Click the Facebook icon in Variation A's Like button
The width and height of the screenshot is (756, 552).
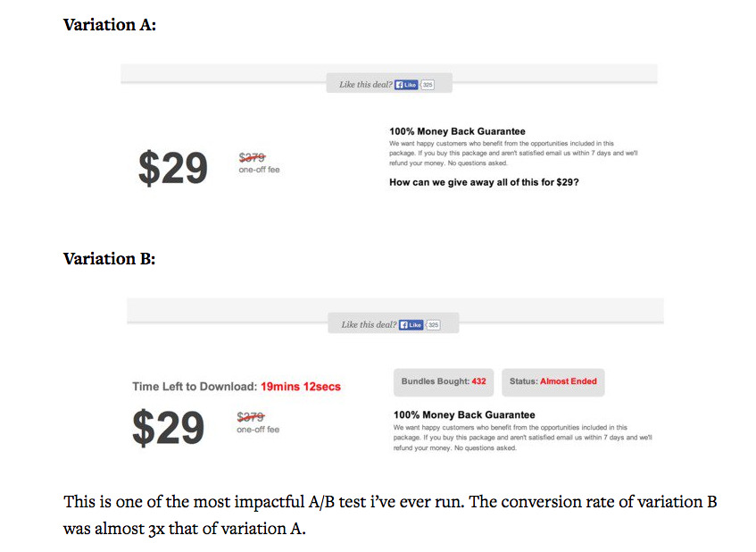pyautogui.click(x=400, y=83)
